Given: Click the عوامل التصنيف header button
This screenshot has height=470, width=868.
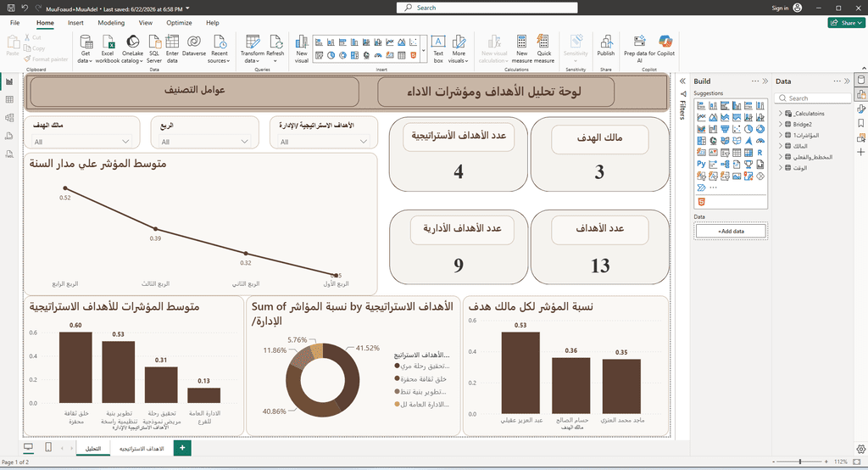Looking at the screenshot, I should (194, 91).
